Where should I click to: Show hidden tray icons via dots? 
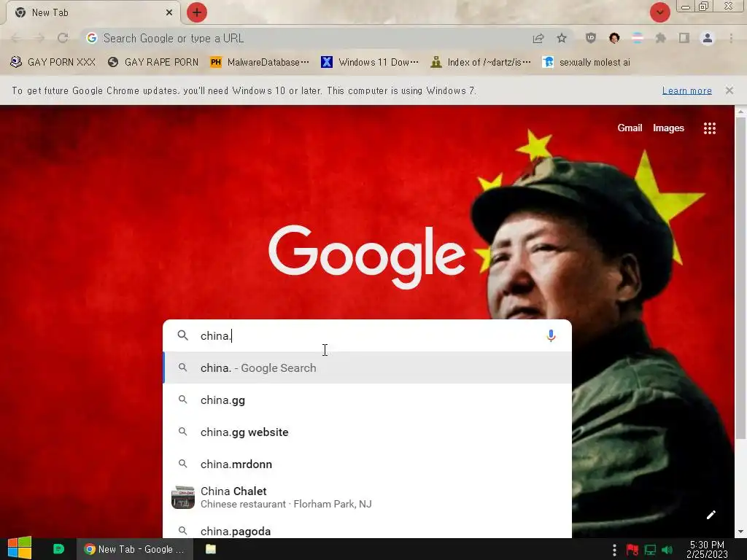[x=614, y=550]
